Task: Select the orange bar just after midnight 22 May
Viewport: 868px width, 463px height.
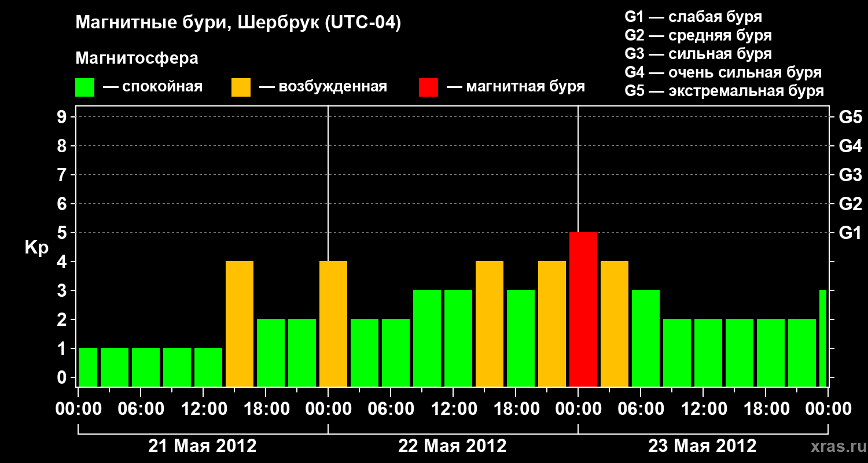Action: [333, 324]
